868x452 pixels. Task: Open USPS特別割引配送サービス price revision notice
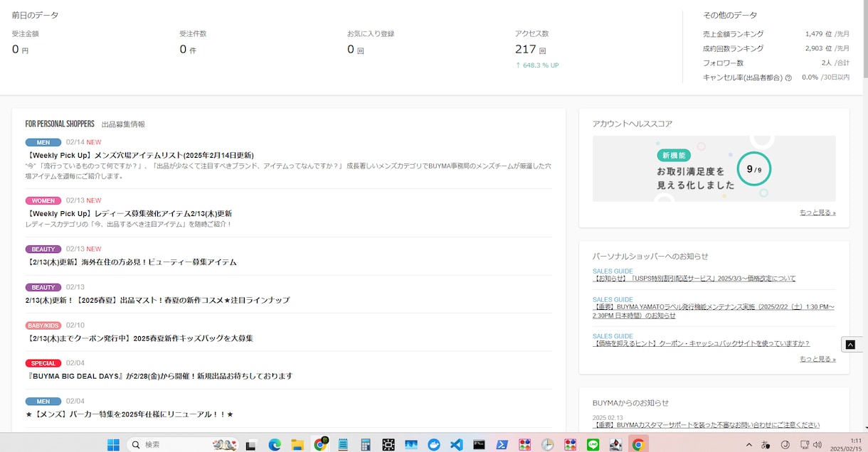click(x=694, y=279)
